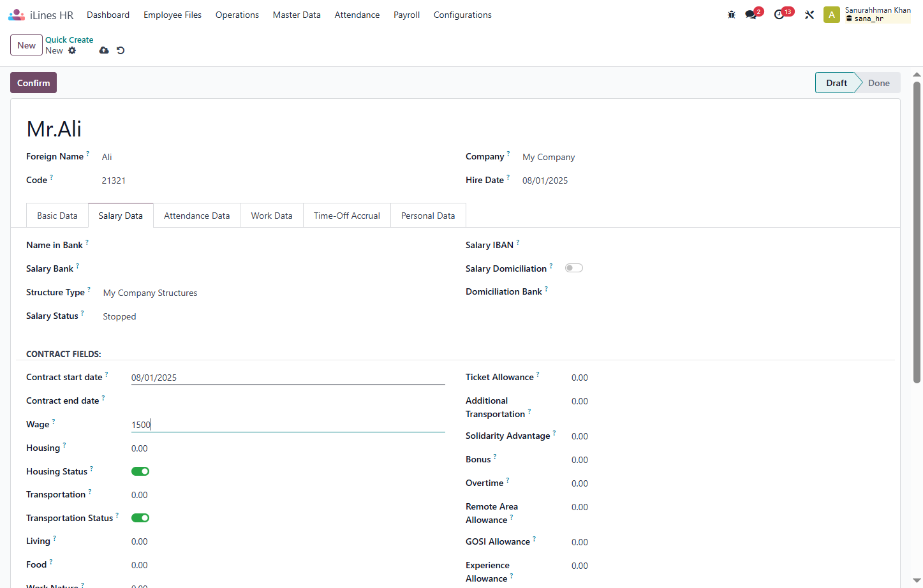Open the gear actions menu beside New

[72, 50]
